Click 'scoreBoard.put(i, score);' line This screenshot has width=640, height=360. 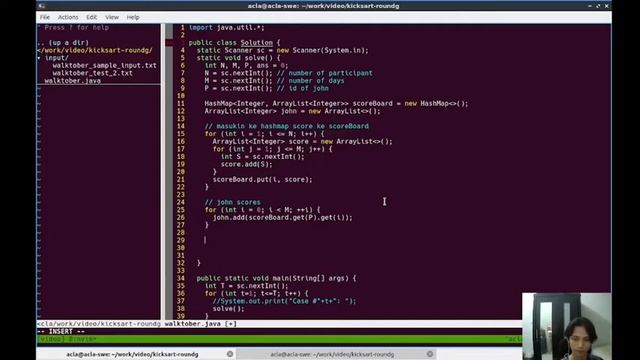click(x=262, y=180)
